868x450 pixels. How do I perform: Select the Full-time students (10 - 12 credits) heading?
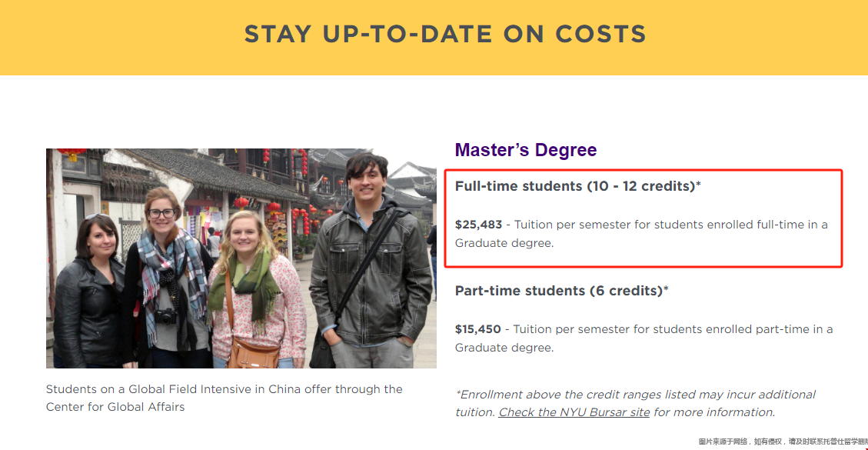point(578,186)
